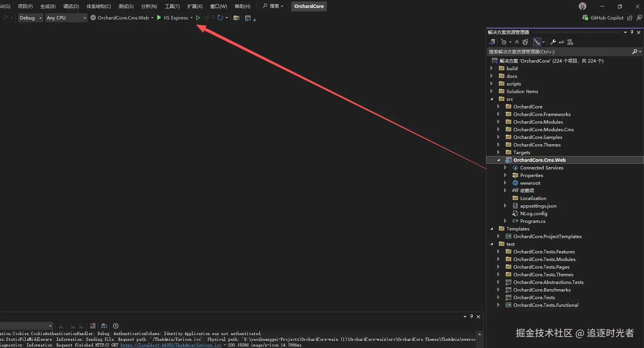Select the Localization folder
The image size is (644, 348).
click(533, 198)
